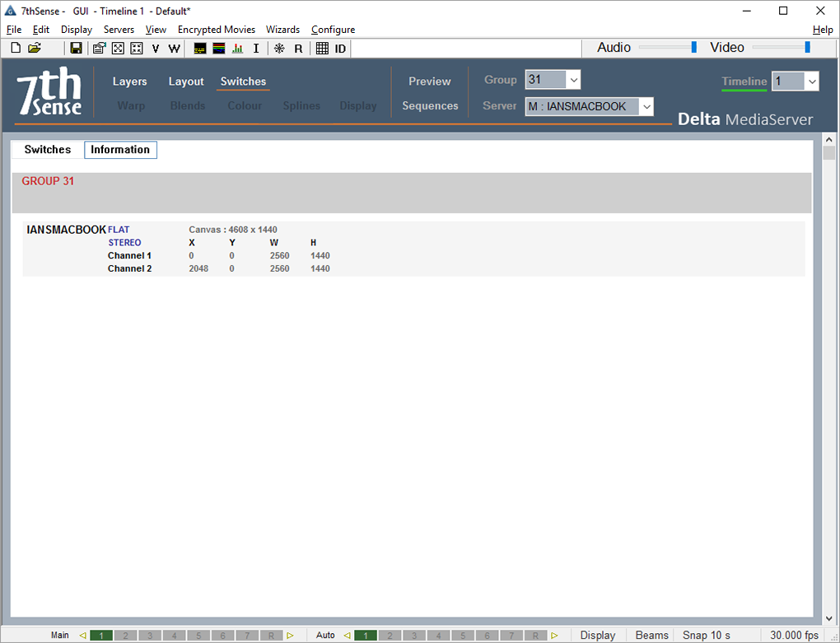Screen dimensions: 840x643
Task: Click the 30.000 fps status readout
Action: (794, 636)
